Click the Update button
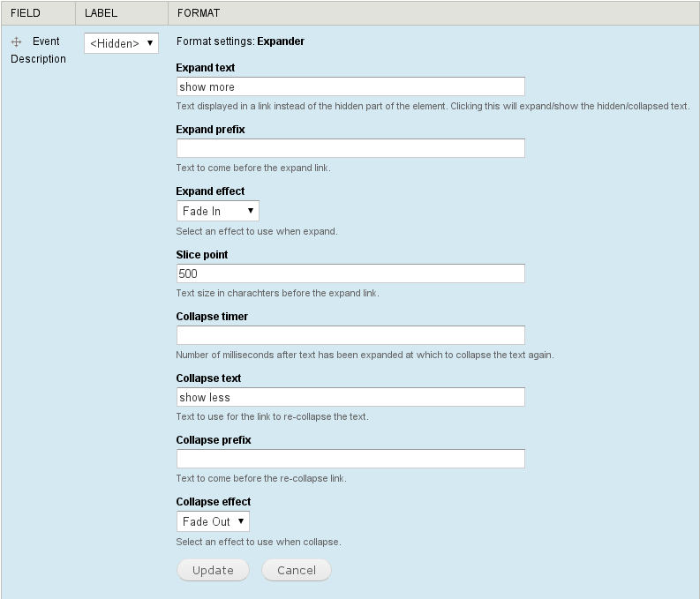Viewport: 700px width, 599px height. tap(213, 570)
